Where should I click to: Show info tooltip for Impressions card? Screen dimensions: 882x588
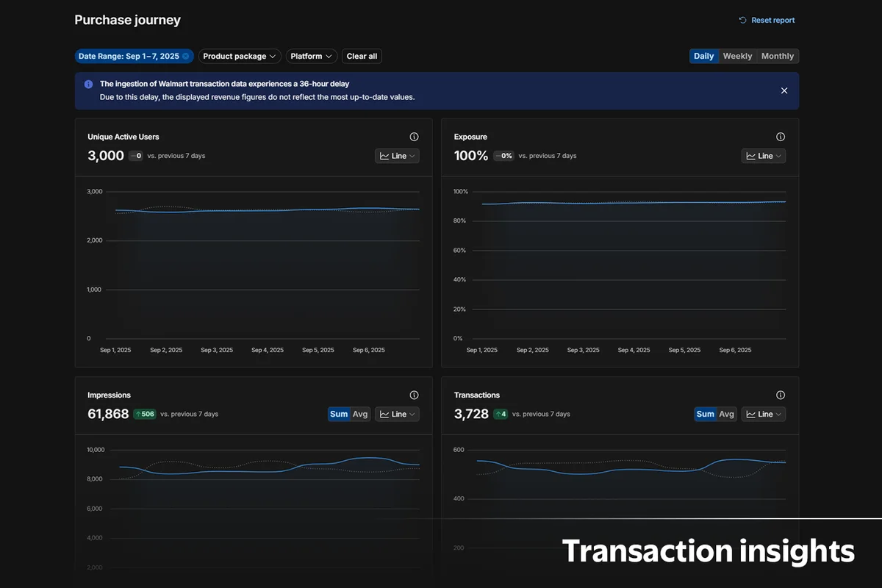point(414,395)
